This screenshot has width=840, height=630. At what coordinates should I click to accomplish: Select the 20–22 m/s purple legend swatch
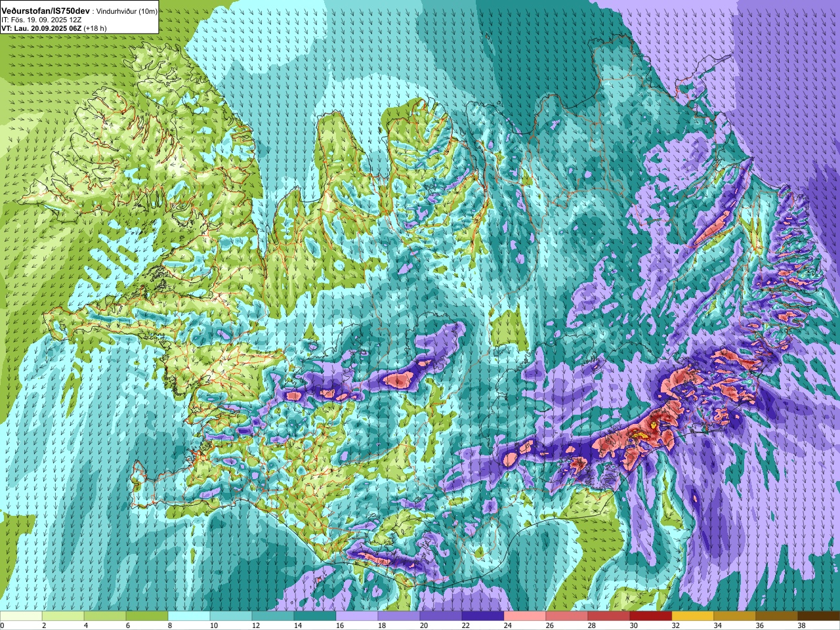coord(441,616)
